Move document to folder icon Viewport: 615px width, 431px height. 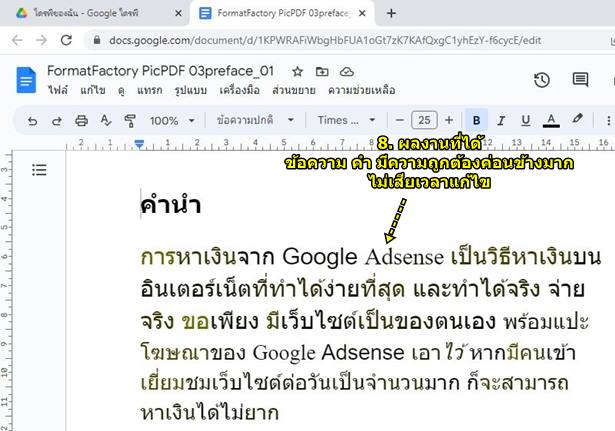click(x=322, y=72)
